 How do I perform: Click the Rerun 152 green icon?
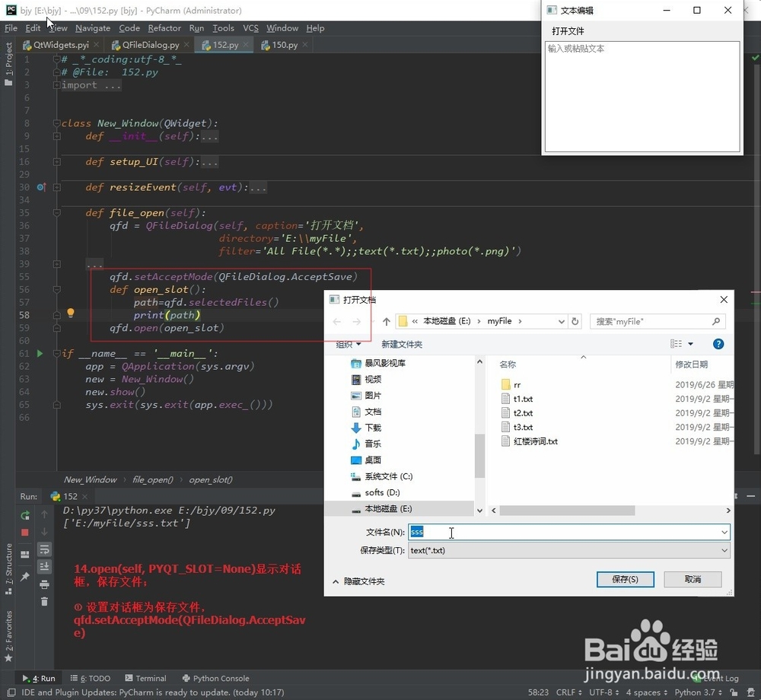[25, 515]
